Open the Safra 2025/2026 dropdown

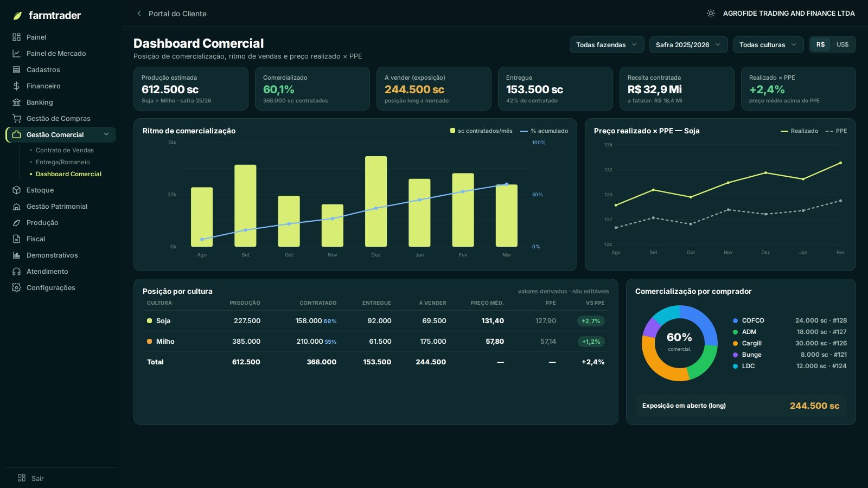688,44
